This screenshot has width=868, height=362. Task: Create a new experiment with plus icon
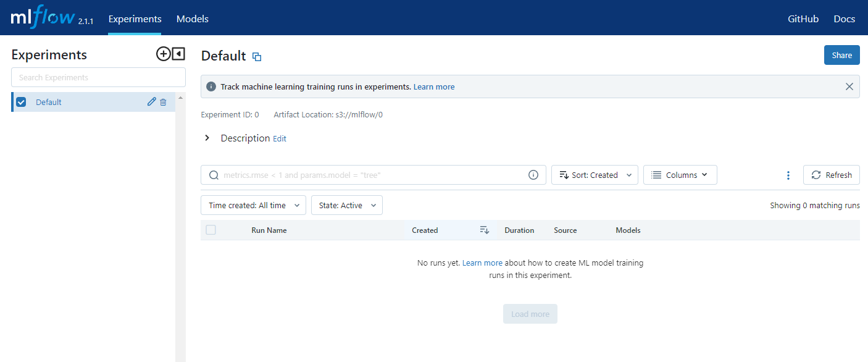(163, 54)
